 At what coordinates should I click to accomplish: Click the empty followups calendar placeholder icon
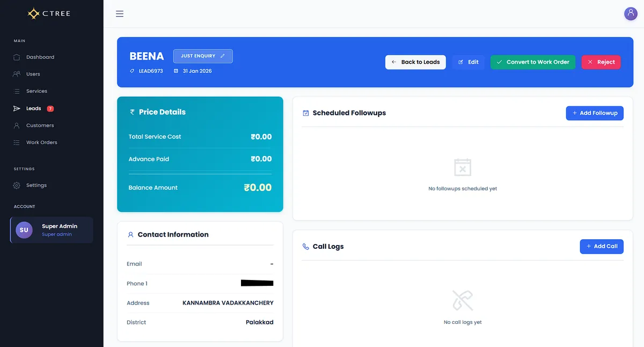pos(463,167)
